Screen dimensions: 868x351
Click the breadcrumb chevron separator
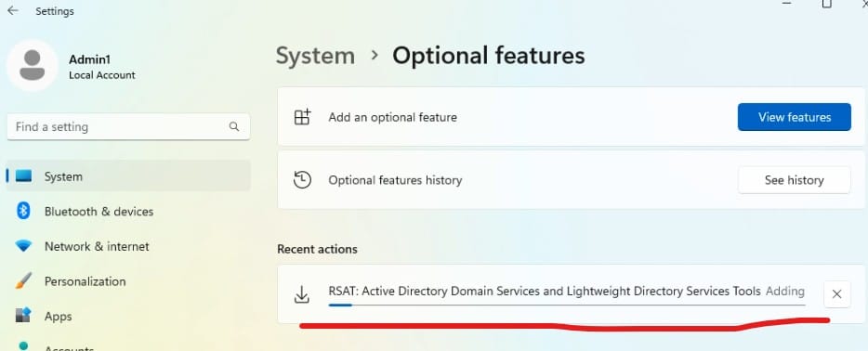tap(375, 56)
